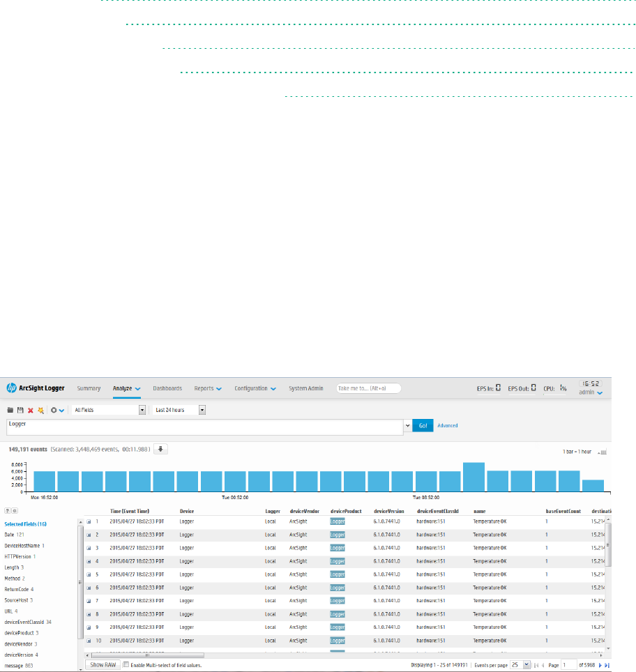The height and width of the screenshot is (672, 636).
Task: Go to Dashboards
Action: (167, 388)
